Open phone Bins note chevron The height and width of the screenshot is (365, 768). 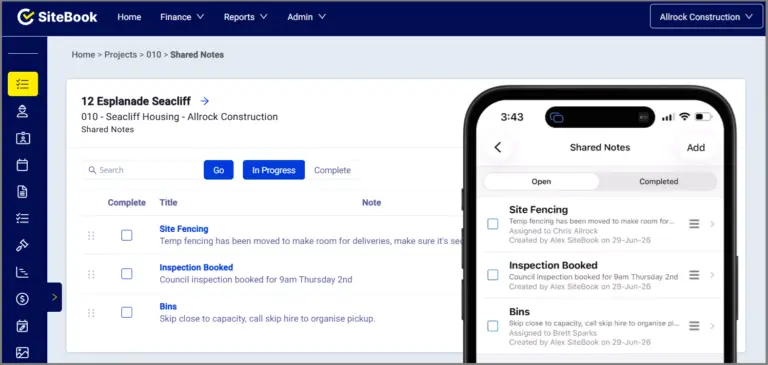(x=712, y=326)
